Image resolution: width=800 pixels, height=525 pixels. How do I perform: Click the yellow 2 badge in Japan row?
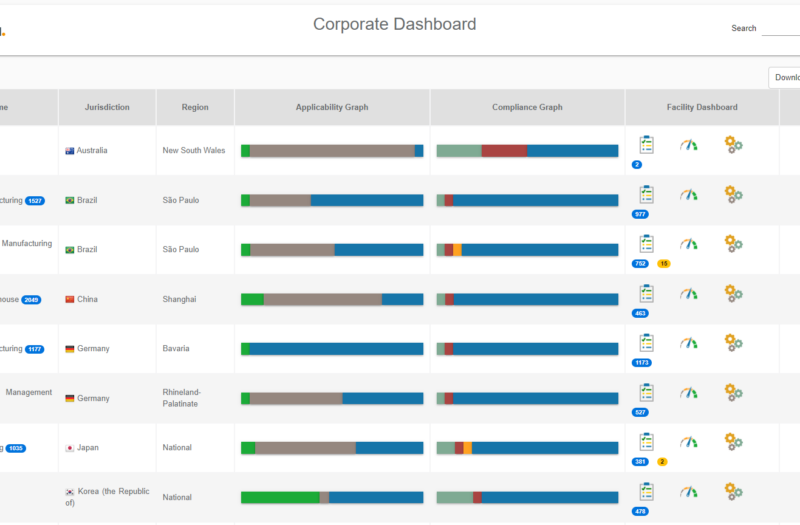click(662, 462)
